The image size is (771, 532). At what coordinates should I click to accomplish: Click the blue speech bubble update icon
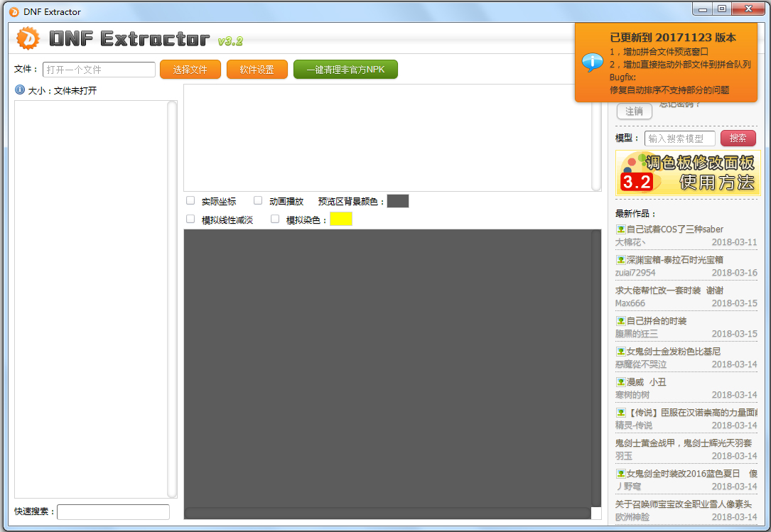pyautogui.click(x=592, y=63)
